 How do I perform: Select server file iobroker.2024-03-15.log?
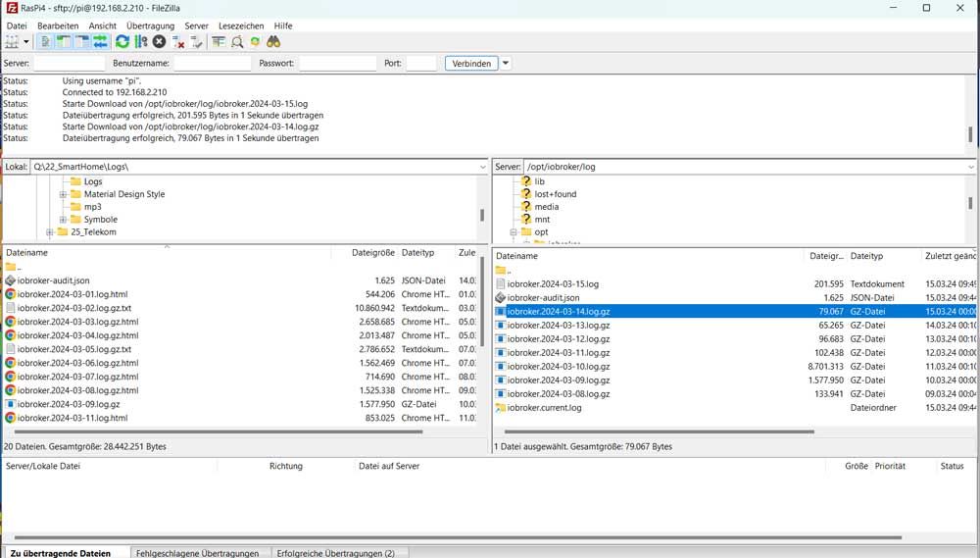[x=553, y=284]
